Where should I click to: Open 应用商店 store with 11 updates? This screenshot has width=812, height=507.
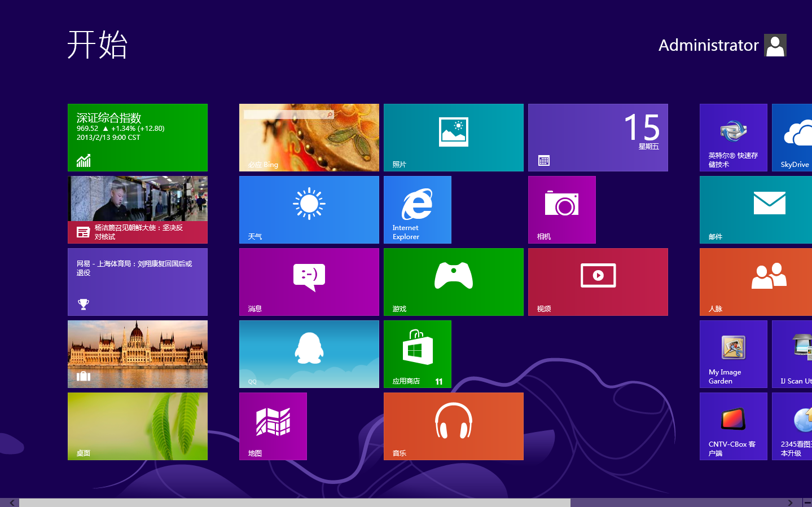tap(417, 354)
